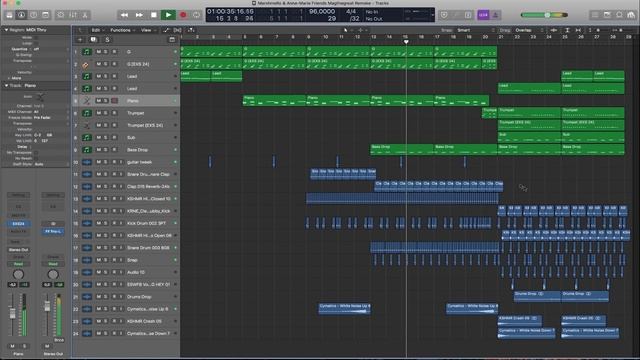Record-enable the Piano track
This screenshot has height=360, width=640.
coord(114,101)
